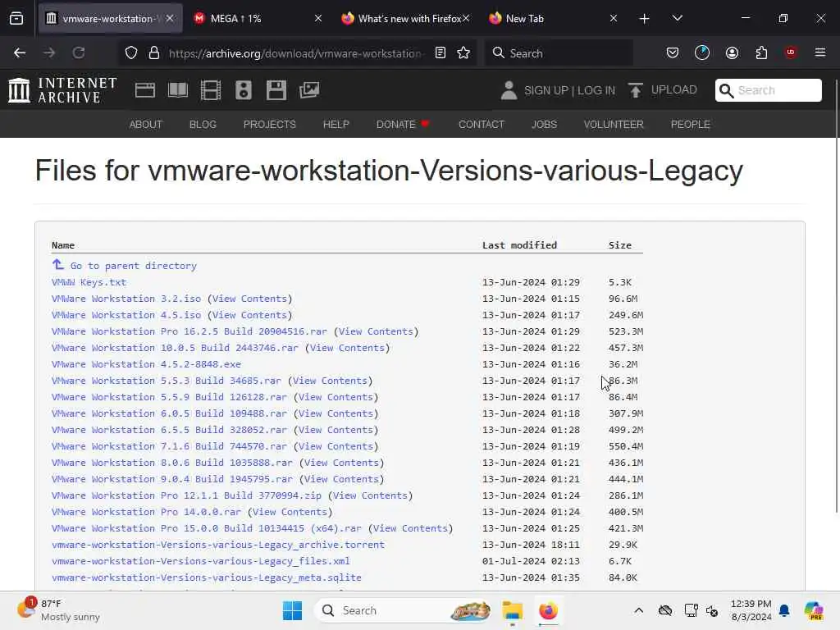Open PEOPLE in archive navigation
Viewport: 840px width, 630px height.
[x=691, y=125]
